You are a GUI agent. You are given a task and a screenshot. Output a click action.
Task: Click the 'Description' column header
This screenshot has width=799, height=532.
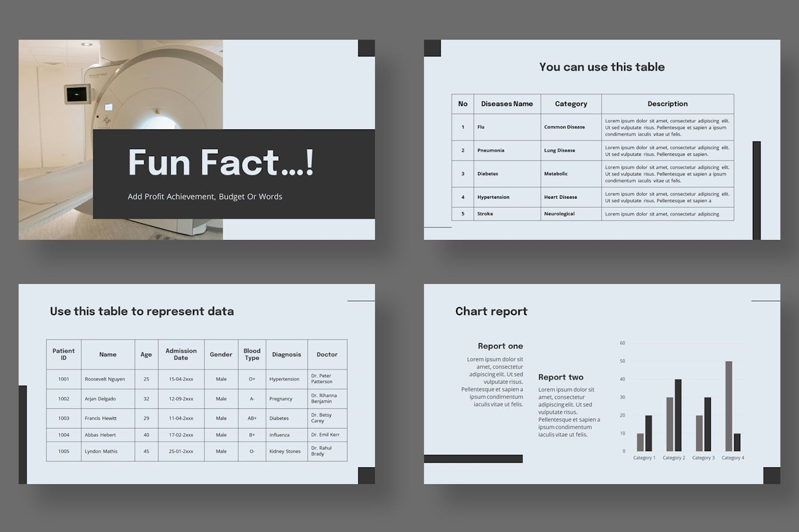coord(667,104)
